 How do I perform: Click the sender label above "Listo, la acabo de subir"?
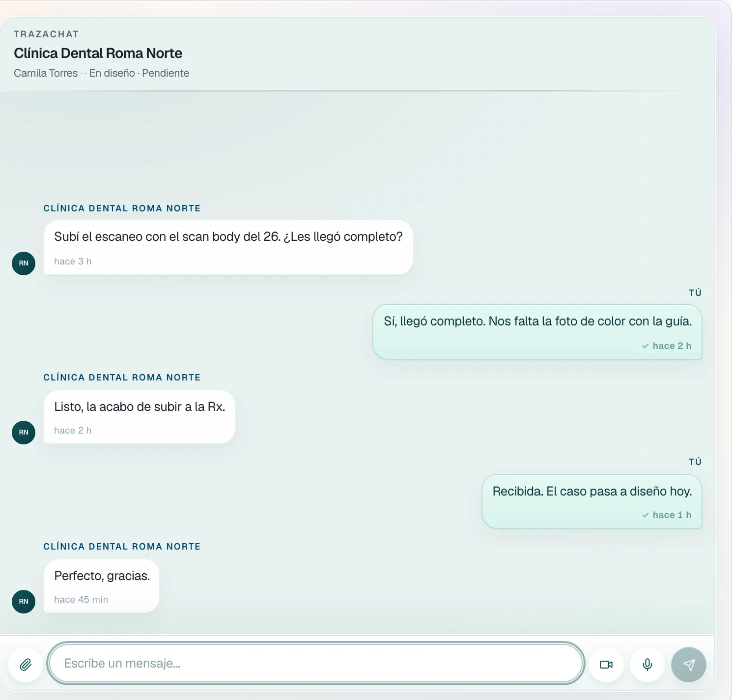122,378
